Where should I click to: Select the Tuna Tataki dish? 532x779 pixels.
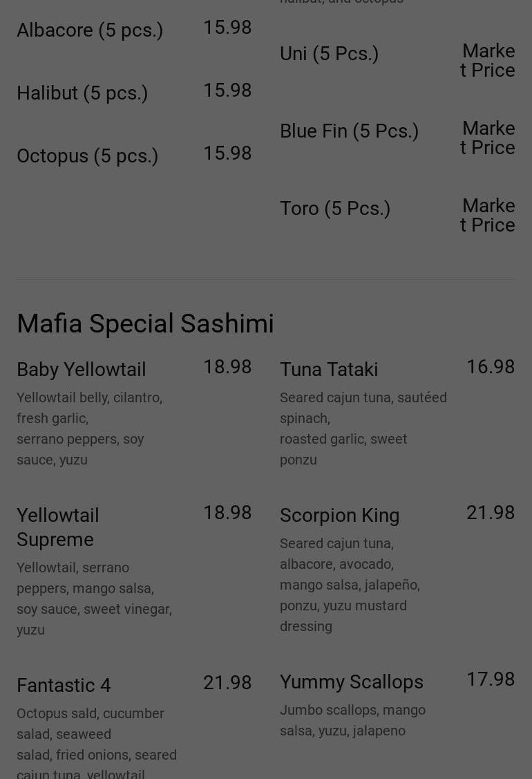click(x=329, y=370)
